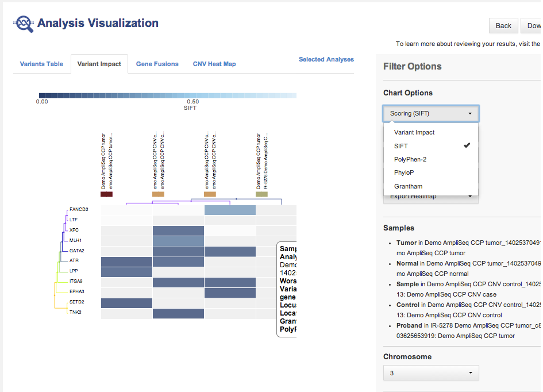Open the Gene Fusions tab

pos(157,64)
